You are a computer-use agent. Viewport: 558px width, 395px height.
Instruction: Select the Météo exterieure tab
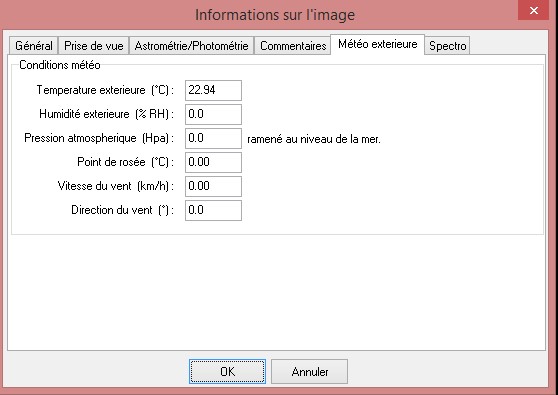[x=378, y=44]
